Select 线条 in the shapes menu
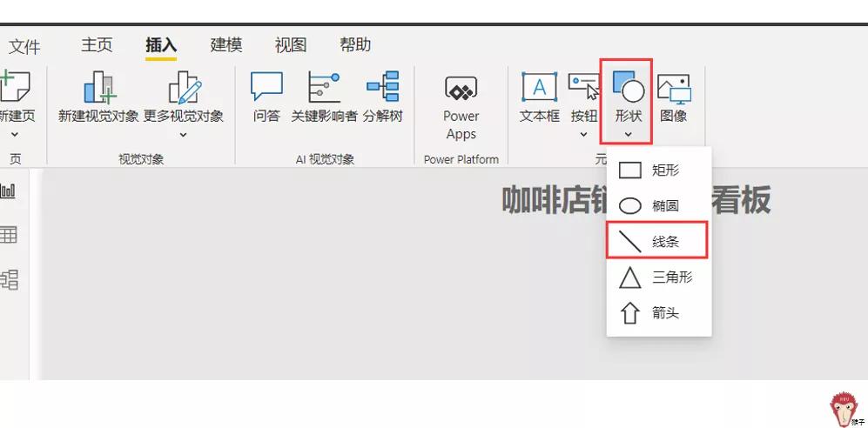868x428 pixels. (657, 240)
